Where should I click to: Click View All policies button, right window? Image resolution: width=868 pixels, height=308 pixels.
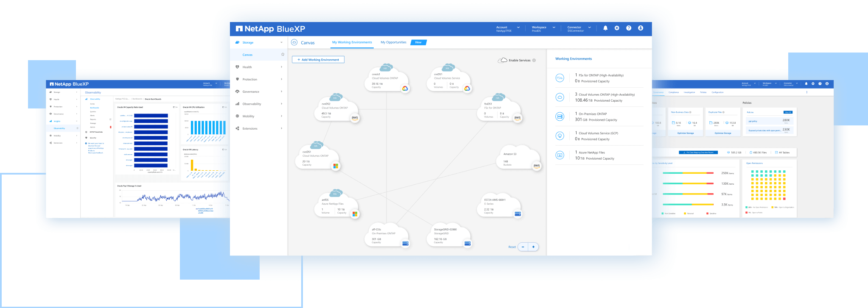[788, 112]
